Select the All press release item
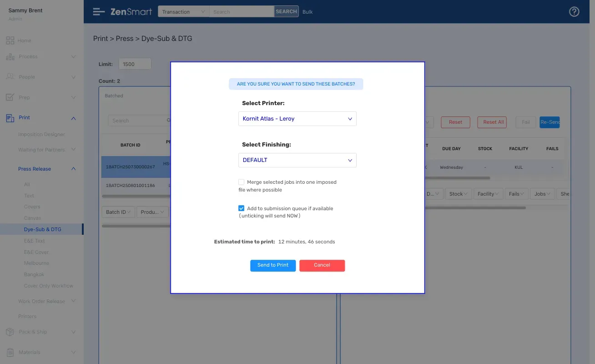595x364 pixels. pos(27,184)
